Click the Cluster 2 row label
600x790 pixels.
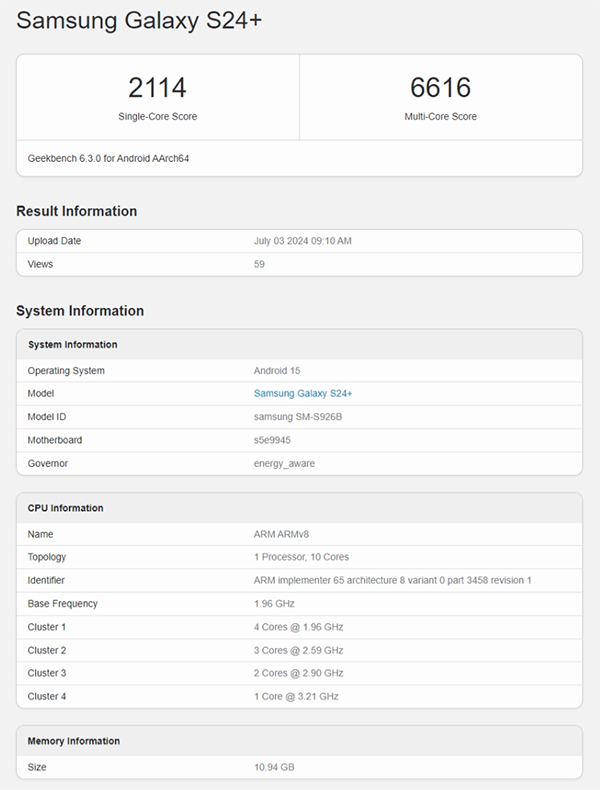click(47, 650)
